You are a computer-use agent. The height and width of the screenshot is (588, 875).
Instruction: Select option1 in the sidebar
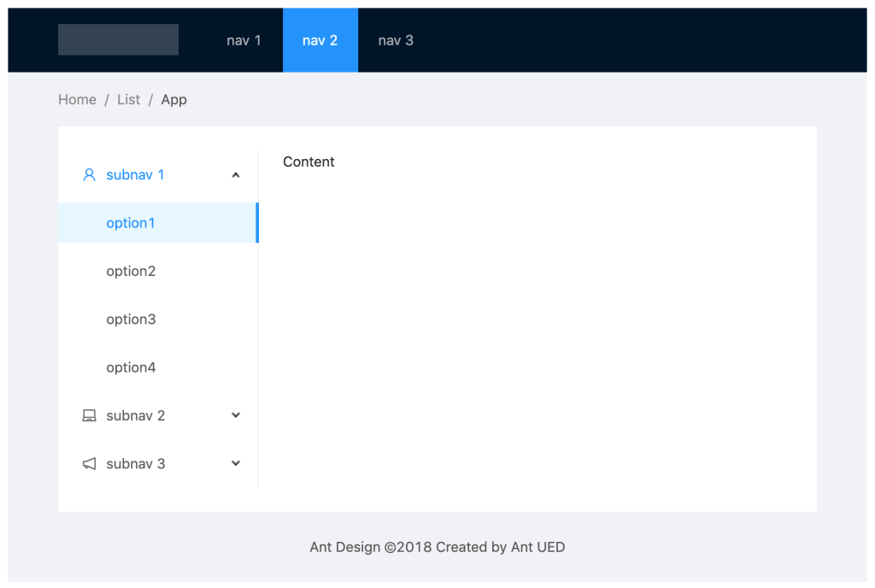point(131,222)
